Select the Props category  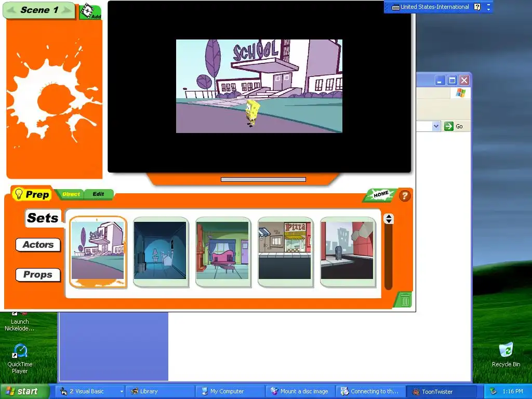click(x=38, y=274)
